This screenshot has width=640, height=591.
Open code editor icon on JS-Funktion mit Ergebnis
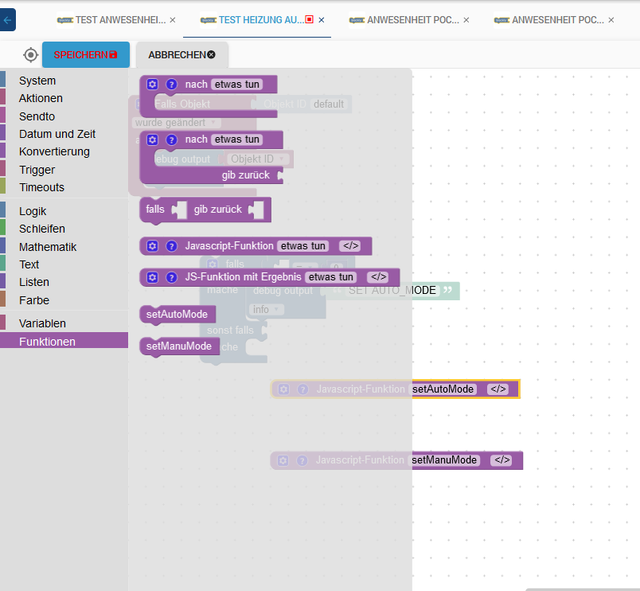pos(378,277)
